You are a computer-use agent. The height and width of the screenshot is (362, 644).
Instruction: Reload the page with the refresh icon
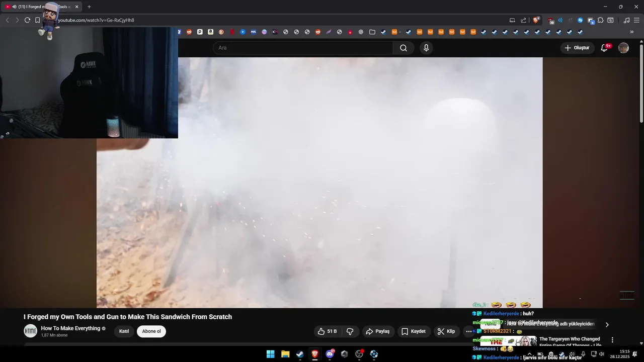(x=27, y=20)
